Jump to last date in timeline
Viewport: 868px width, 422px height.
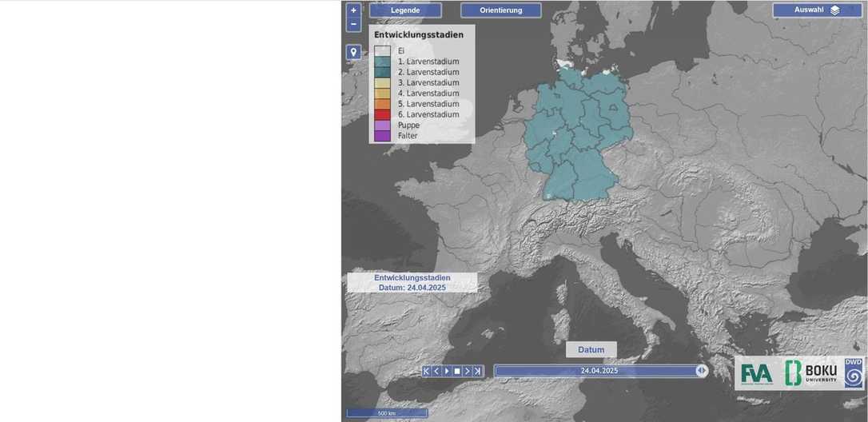point(478,371)
